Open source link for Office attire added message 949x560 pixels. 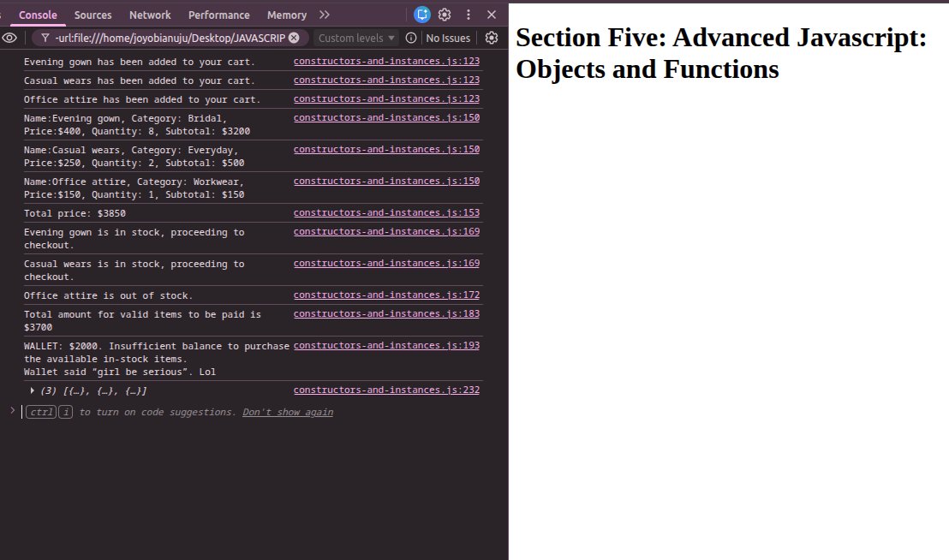(386, 98)
